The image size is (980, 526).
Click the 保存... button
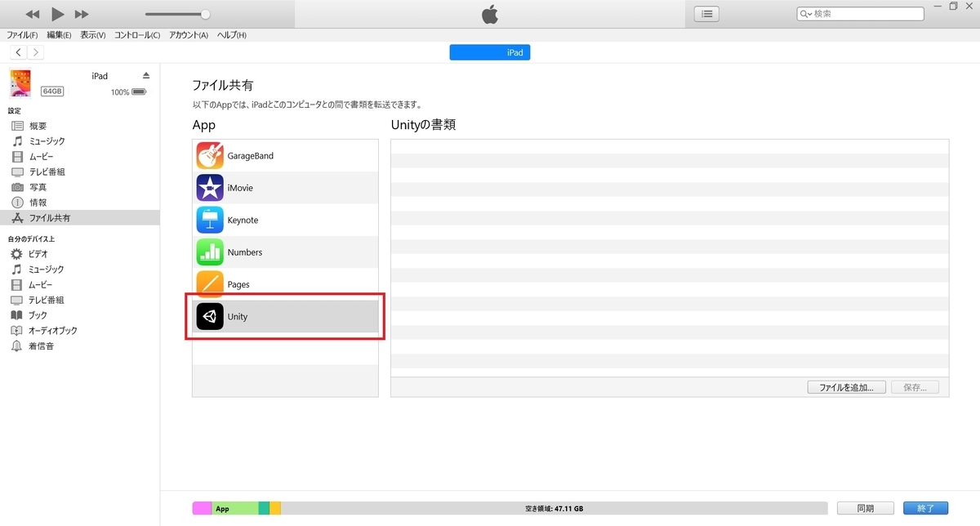915,387
